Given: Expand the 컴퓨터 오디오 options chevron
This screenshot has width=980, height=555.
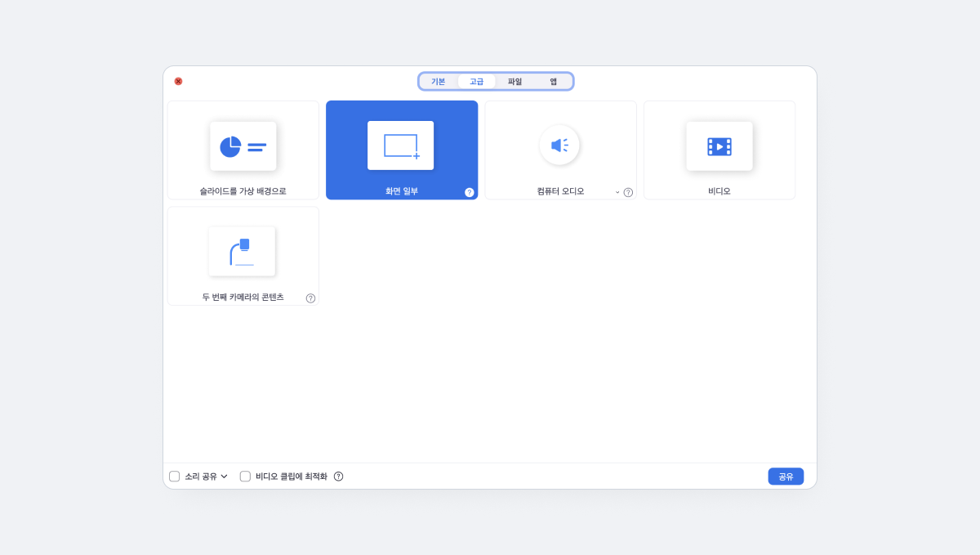Looking at the screenshot, I should click(x=617, y=192).
